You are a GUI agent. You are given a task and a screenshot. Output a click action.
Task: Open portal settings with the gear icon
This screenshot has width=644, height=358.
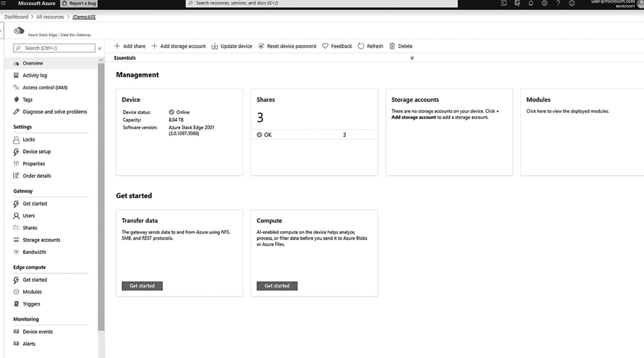pos(544,3)
